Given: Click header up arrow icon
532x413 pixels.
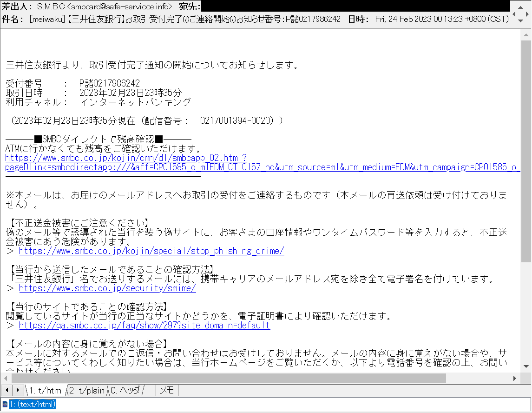Looking at the screenshot, I should point(520,7).
